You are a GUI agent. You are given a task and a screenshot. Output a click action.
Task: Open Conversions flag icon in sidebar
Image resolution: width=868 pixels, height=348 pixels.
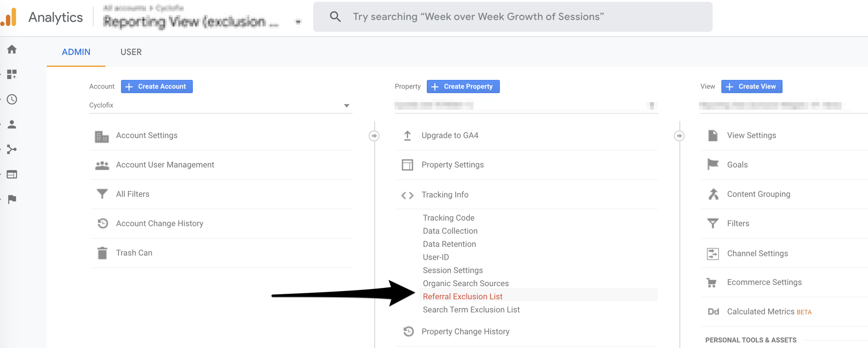[x=12, y=199]
